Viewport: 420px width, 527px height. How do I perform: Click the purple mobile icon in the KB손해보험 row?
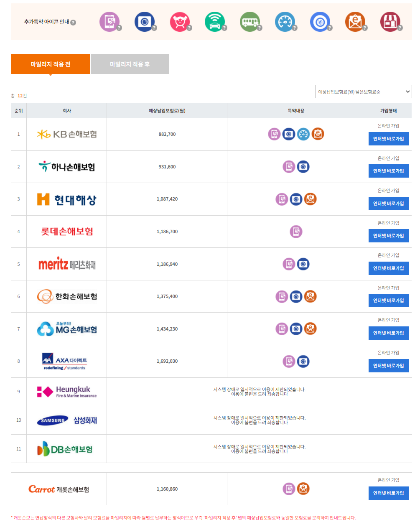(274, 134)
